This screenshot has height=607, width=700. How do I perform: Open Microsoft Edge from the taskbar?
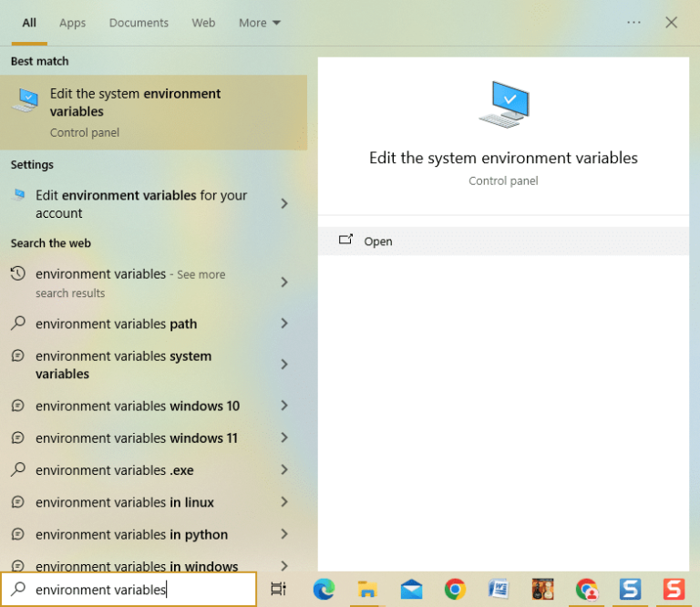324,589
